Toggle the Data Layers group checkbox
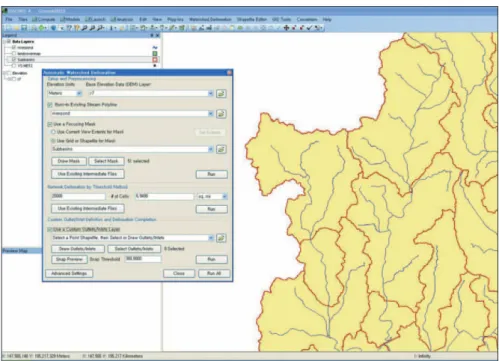The image size is (499, 361). click(x=9, y=42)
